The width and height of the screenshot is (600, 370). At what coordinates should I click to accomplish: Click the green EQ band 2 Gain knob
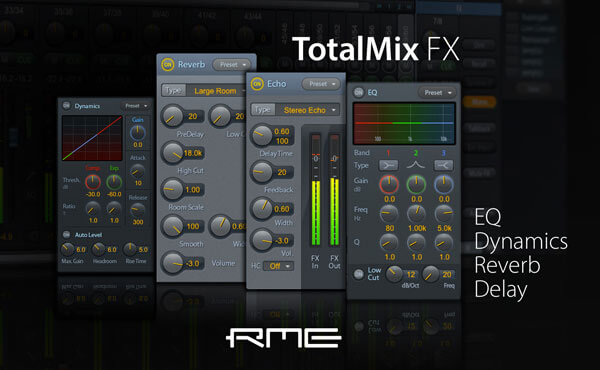click(416, 184)
